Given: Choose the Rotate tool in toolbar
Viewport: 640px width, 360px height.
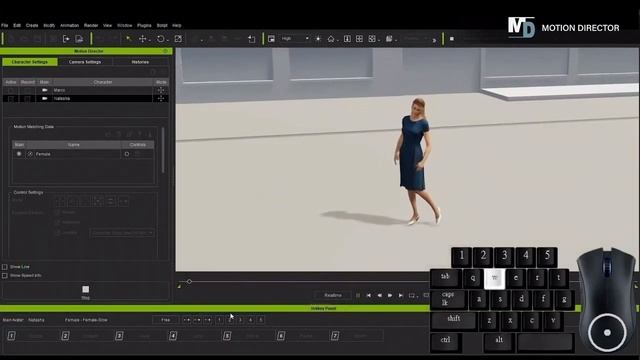Looking at the screenshot, I should point(160,39).
